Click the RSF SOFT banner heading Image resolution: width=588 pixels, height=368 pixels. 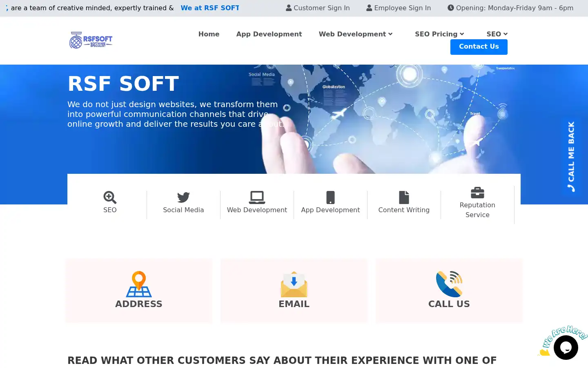tap(123, 83)
